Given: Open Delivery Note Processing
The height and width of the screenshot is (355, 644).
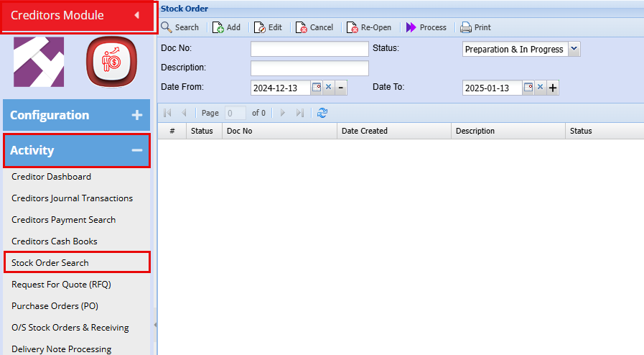Looking at the screenshot, I should [x=62, y=349].
